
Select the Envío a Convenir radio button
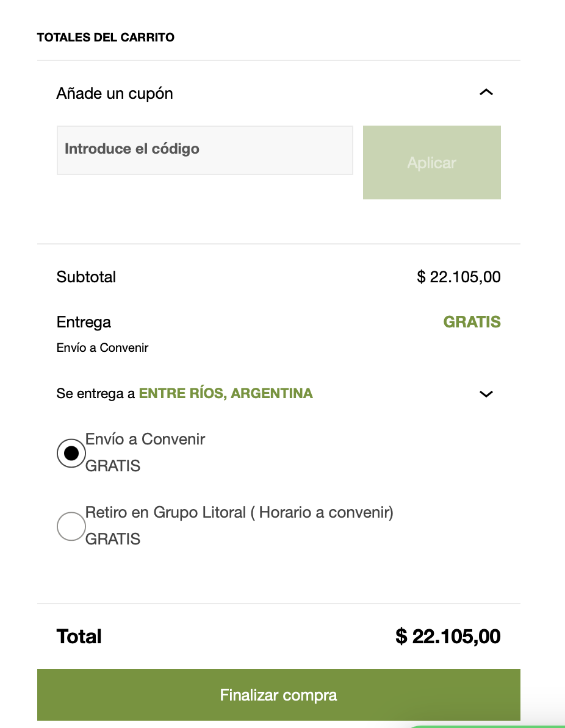pos(71,453)
